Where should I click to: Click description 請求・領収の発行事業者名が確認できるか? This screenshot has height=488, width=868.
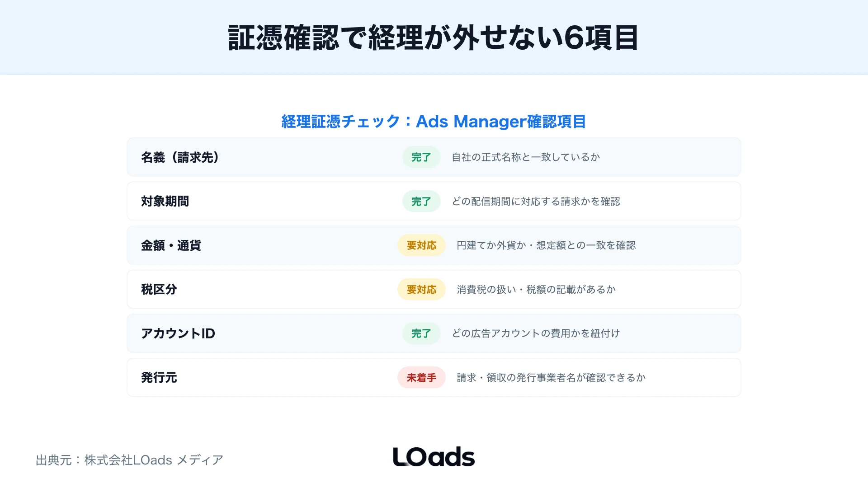(551, 377)
